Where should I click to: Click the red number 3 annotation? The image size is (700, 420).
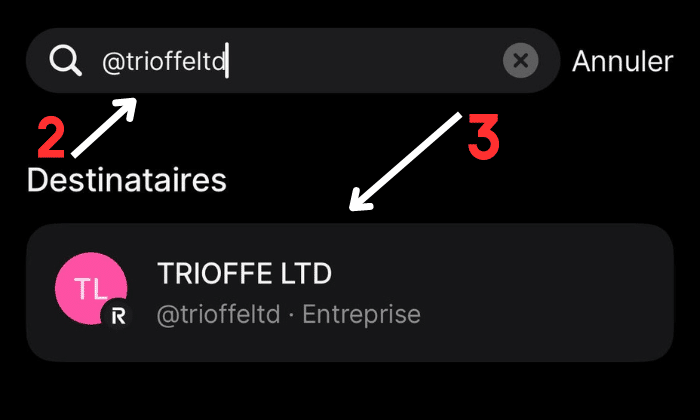(x=483, y=140)
